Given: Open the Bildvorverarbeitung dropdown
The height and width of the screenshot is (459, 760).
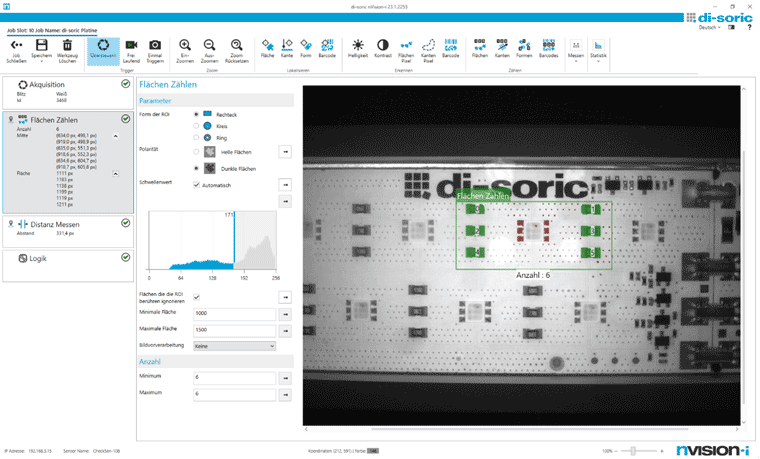Looking at the screenshot, I should click(235, 346).
